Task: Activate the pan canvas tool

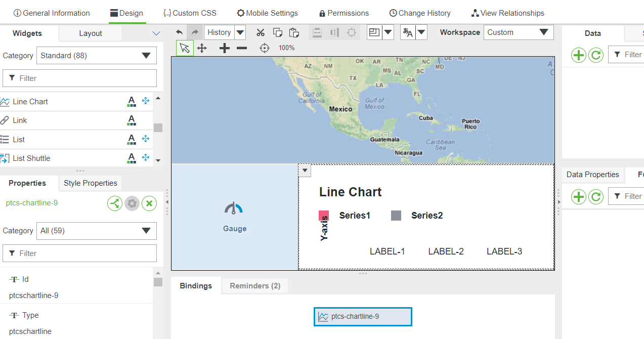Action: [x=202, y=48]
